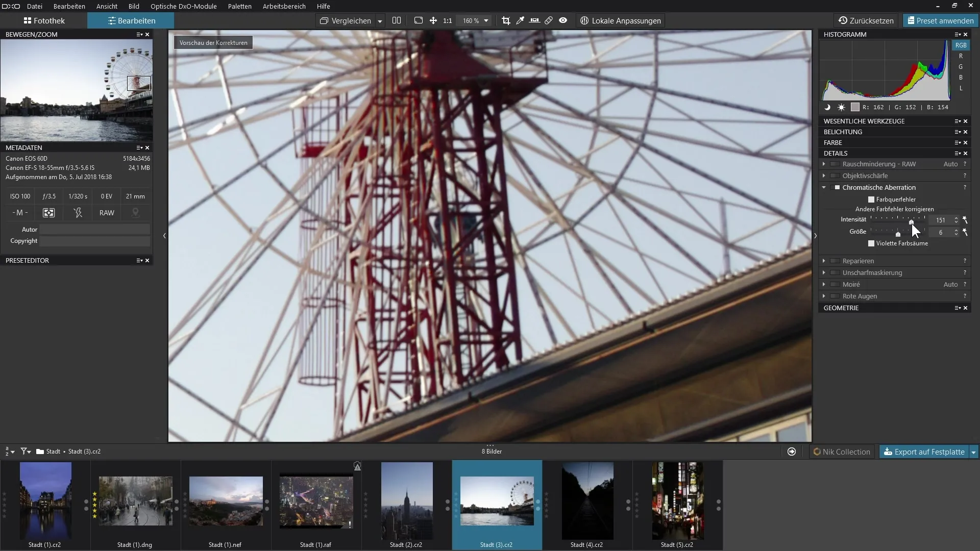Show shadow clipping moon icon
This screenshot has height=551, width=980.
[x=827, y=107]
